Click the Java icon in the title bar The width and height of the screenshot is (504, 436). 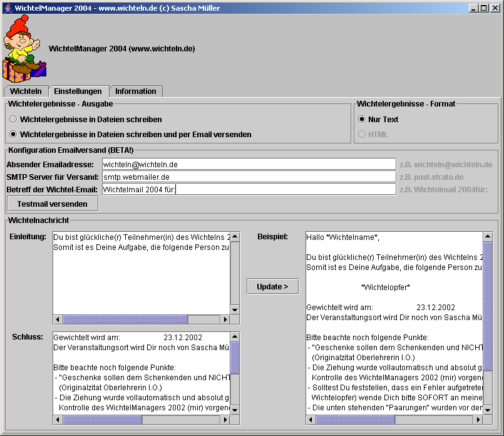point(8,8)
